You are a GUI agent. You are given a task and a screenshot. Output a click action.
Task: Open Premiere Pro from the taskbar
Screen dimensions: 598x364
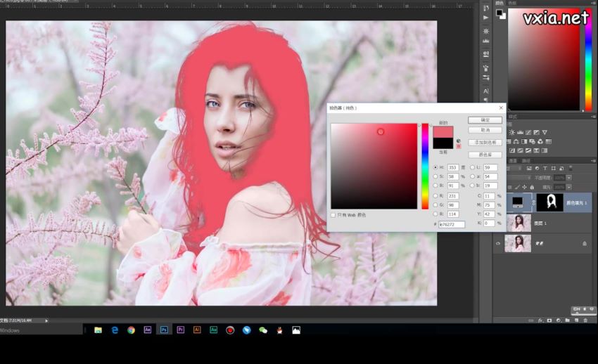coord(181,330)
